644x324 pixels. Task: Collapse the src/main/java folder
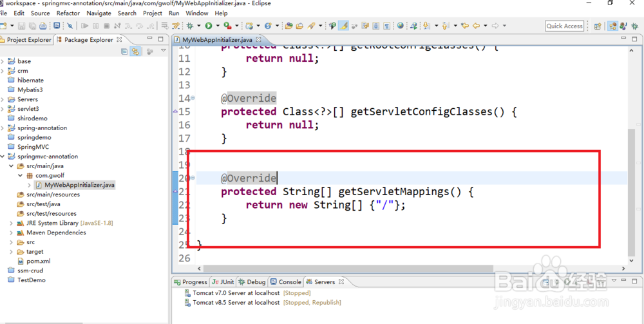[x=12, y=166]
